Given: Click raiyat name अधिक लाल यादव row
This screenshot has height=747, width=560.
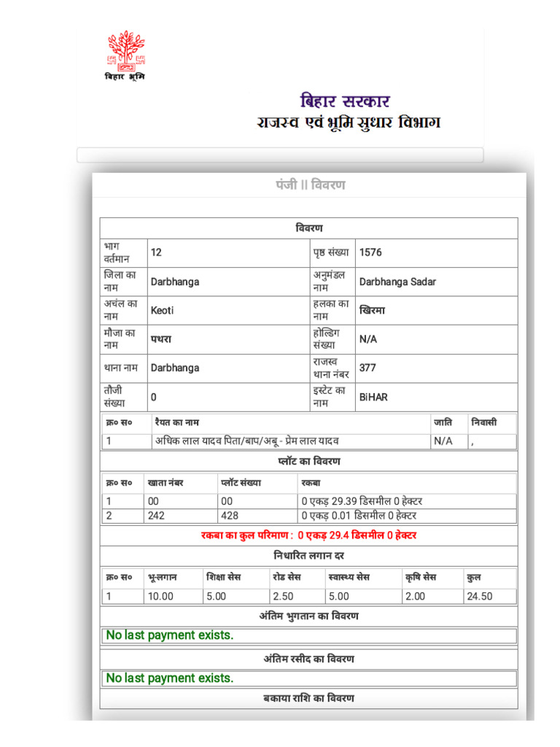Looking at the screenshot, I should coord(247,441).
